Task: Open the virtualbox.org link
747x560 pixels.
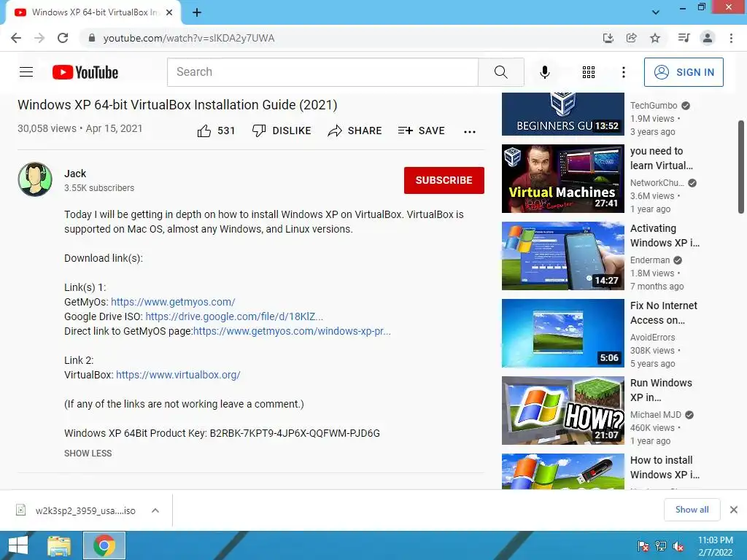Action: tap(178, 375)
